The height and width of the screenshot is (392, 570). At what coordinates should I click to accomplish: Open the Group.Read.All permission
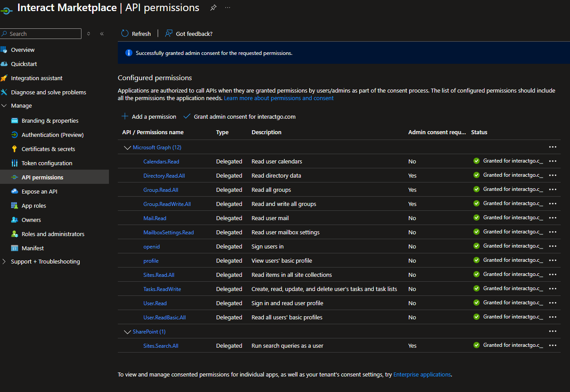coord(161,190)
